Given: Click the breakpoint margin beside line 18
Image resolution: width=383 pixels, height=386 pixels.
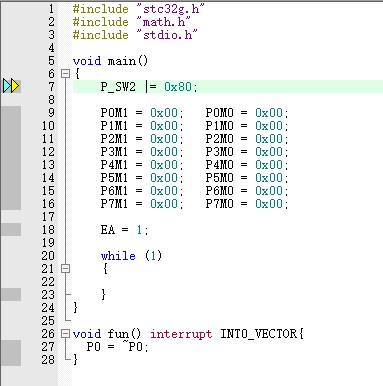Looking at the screenshot, I should pos(11,230).
